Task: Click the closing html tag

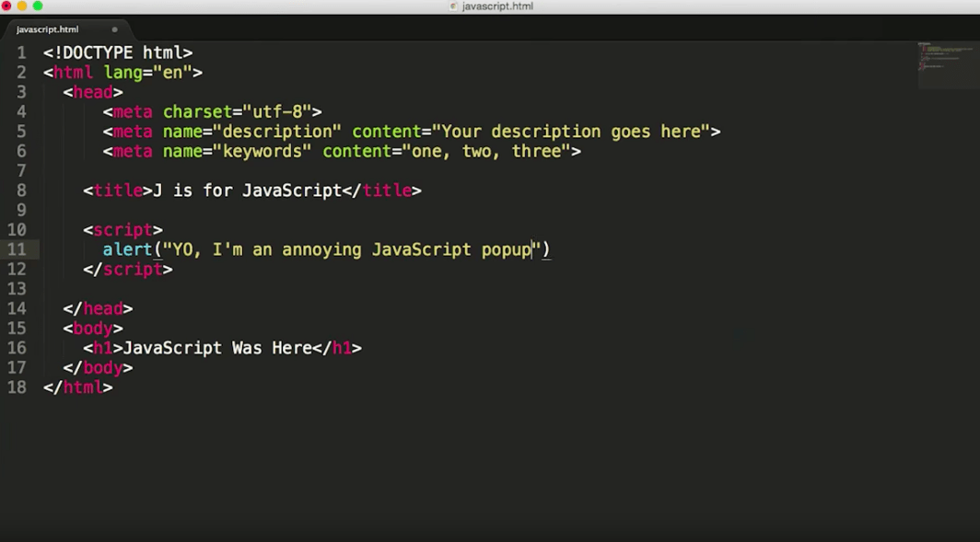Action: click(78, 387)
